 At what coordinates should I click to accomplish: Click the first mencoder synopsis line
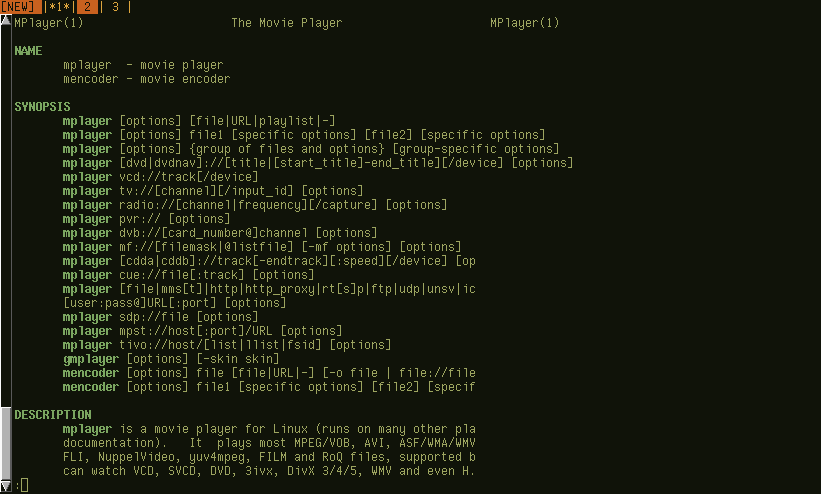click(269, 373)
